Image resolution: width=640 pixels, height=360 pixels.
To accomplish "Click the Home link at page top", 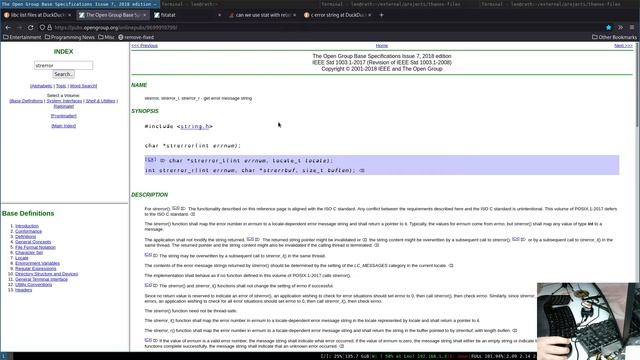I will [382, 46].
